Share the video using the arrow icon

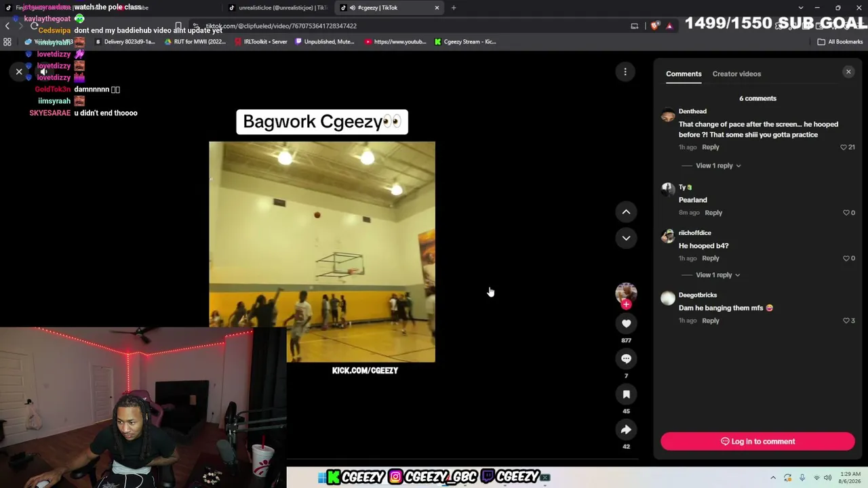pyautogui.click(x=626, y=429)
